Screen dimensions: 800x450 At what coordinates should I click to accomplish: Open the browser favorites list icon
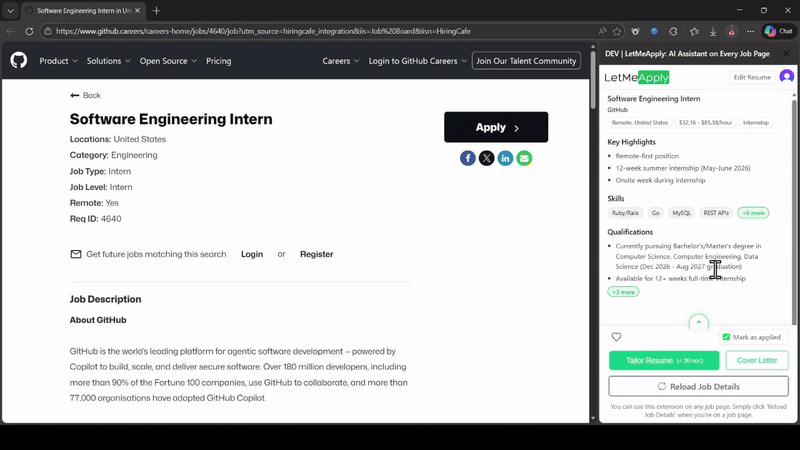coord(694,31)
